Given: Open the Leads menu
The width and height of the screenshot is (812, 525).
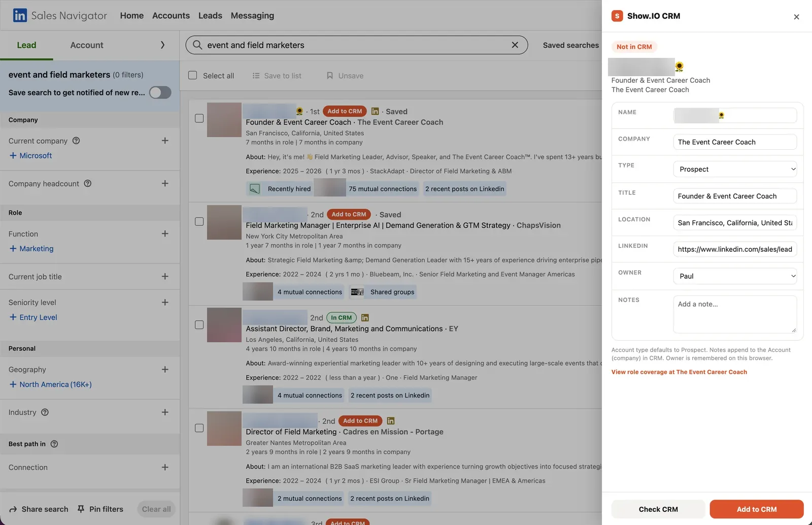Looking at the screenshot, I should [x=210, y=16].
